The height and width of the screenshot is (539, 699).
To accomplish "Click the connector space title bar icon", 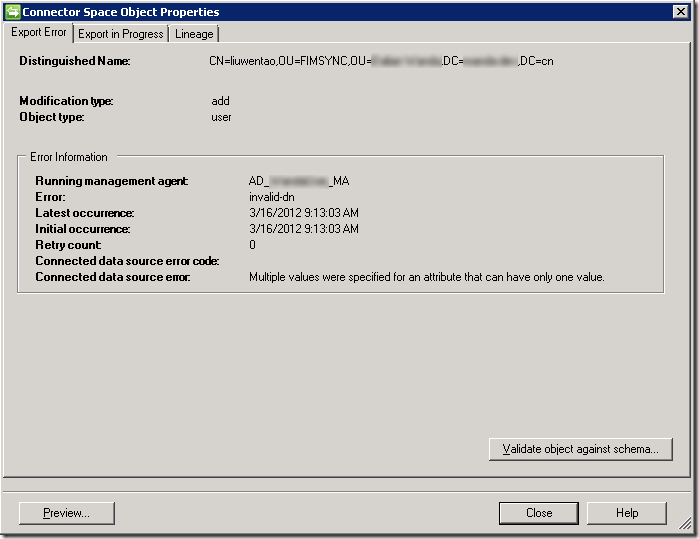I will [x=12, y=12].
